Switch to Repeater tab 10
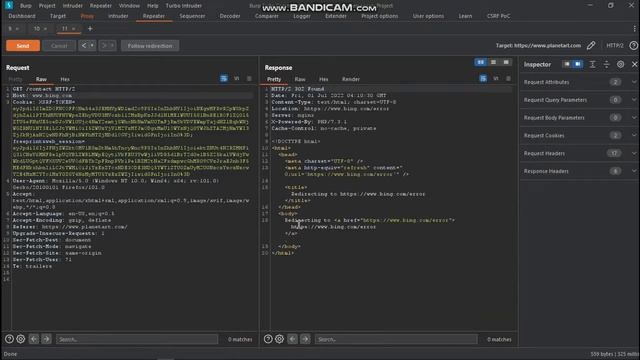The height and width of the screenshot is (360, 640). pos(37,29)
